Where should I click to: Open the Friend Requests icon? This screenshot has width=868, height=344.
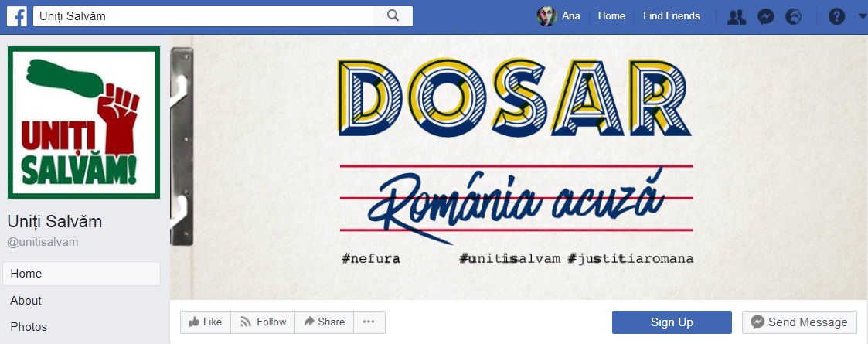click(x=737, y=16)
